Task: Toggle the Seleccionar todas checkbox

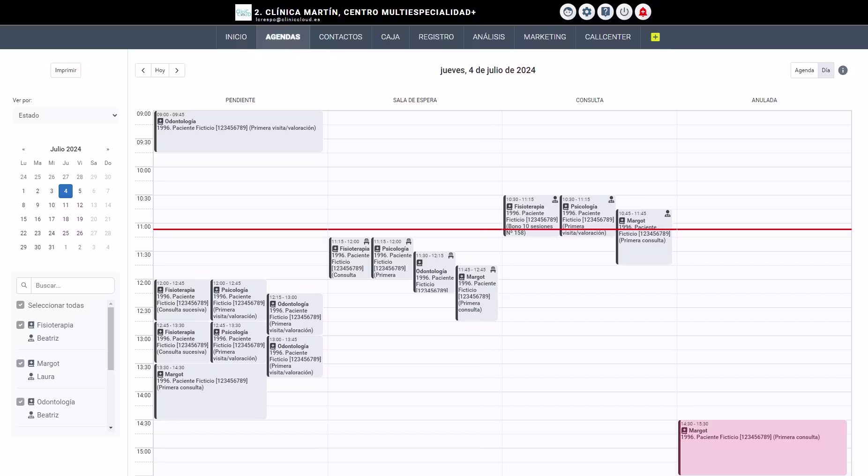Action: pyautogui.click(x=20, y=305)
